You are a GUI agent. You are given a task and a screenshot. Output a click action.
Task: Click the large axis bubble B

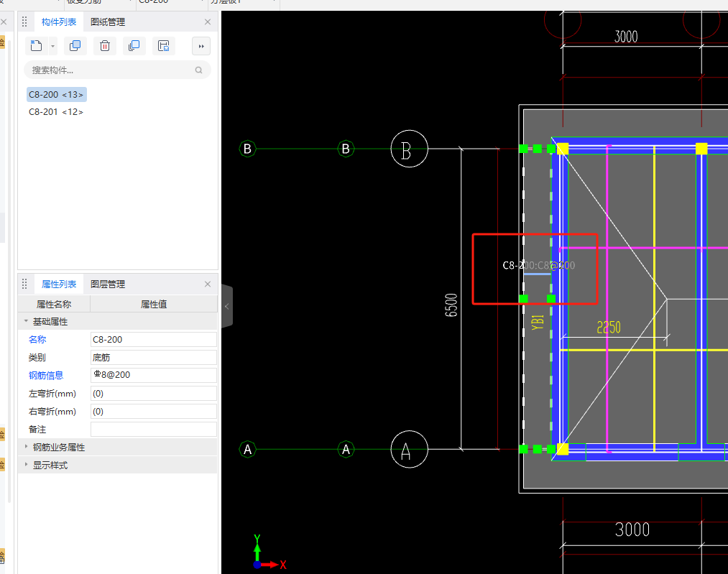coord(409,149)
